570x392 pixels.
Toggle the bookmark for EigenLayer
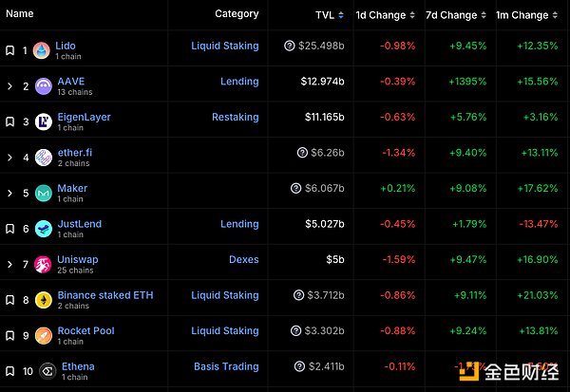tap(10, 121)
